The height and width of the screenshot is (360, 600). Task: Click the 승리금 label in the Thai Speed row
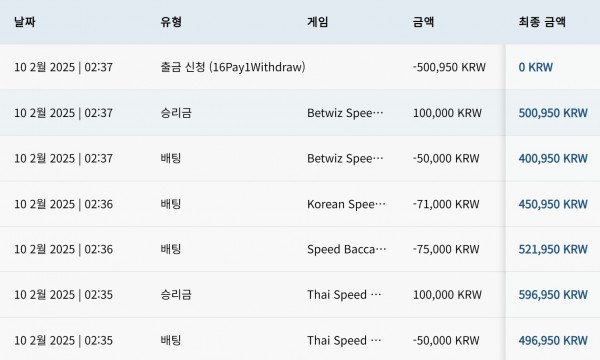coord(176,295)
